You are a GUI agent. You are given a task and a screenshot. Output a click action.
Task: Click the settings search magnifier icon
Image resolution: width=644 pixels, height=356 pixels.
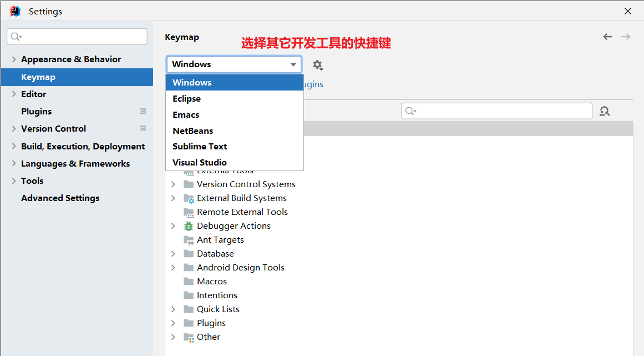pos(16,37)
